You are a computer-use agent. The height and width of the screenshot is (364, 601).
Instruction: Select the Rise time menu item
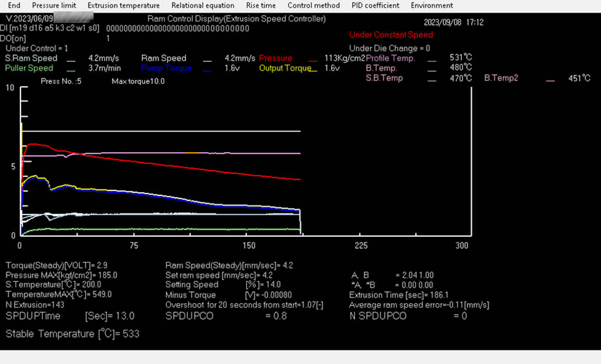click(x=261, y=5)
